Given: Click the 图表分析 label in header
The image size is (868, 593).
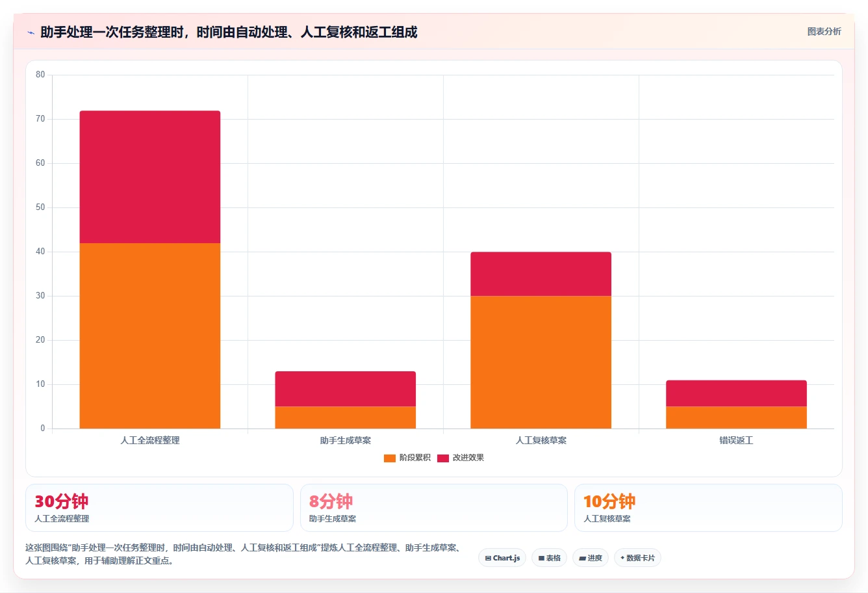Looking at the screenshot, I should [x=824, y=31].
